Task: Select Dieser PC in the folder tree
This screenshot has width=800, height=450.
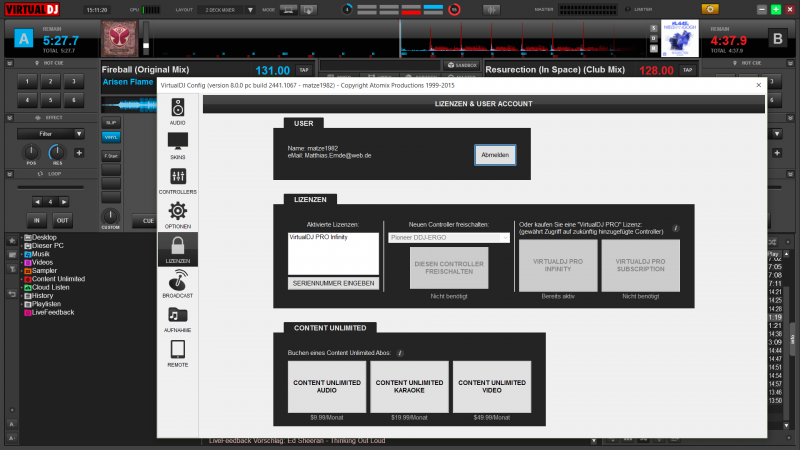Action: (47, 245)
